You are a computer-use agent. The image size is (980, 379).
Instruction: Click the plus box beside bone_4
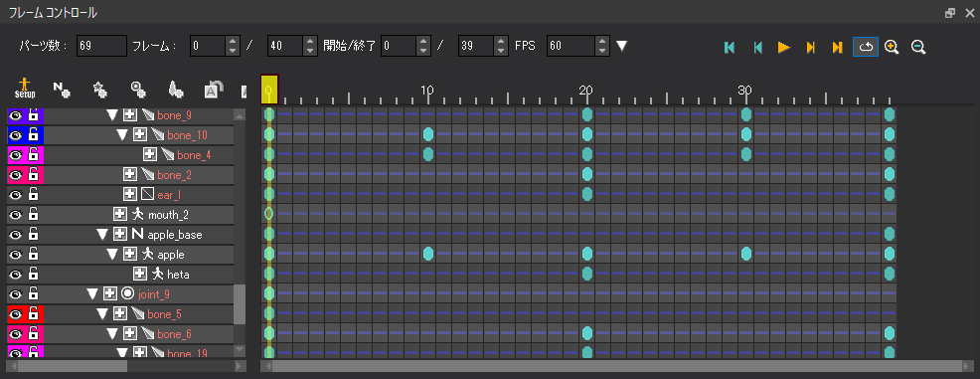[x=150, y=154]
